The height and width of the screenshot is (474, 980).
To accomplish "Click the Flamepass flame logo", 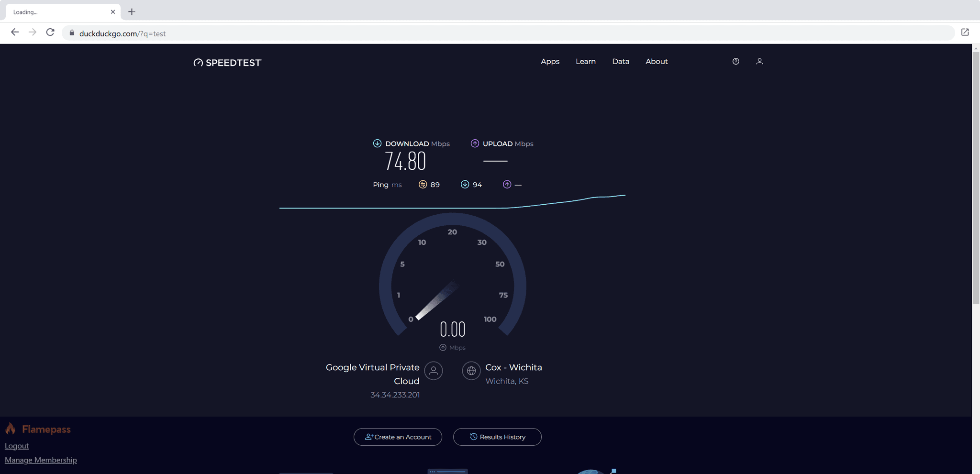I will 11,429.
